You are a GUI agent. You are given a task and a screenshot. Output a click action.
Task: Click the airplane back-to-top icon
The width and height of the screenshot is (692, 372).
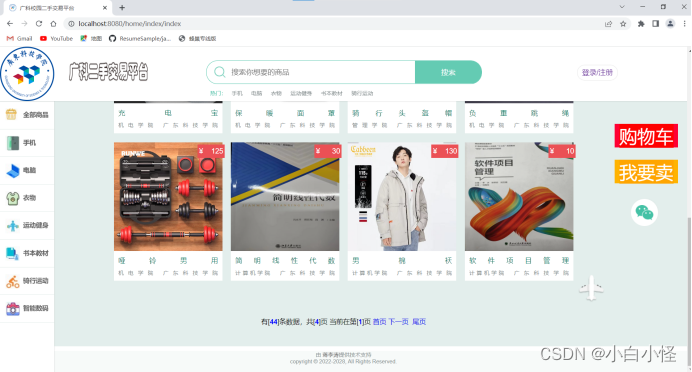coord(591,288)
